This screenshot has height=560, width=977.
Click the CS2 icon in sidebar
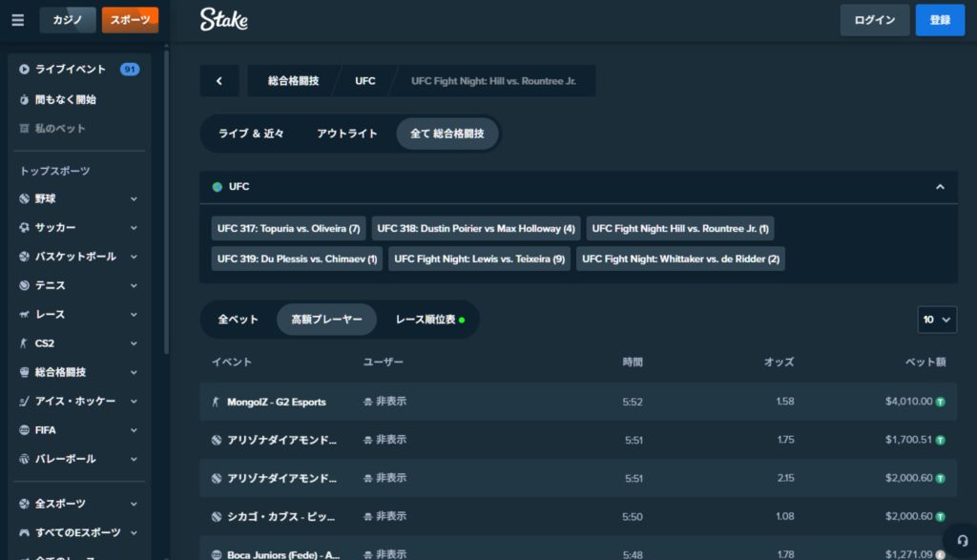pos(24,343)
